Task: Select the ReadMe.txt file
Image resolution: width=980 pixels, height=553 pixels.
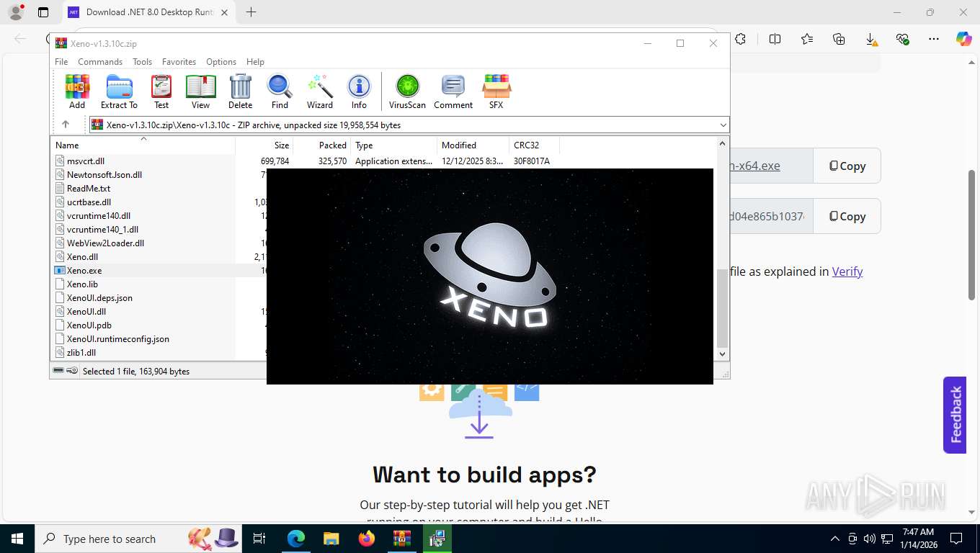Action: (x=88, y=189)
